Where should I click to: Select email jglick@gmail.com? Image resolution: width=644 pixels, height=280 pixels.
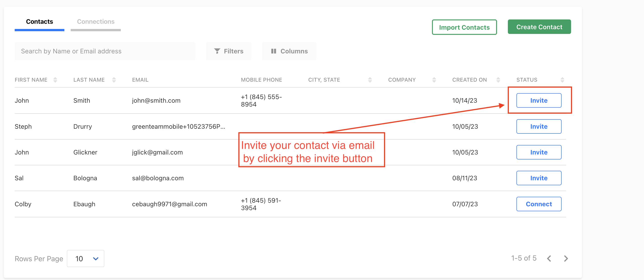coord(157,152)
